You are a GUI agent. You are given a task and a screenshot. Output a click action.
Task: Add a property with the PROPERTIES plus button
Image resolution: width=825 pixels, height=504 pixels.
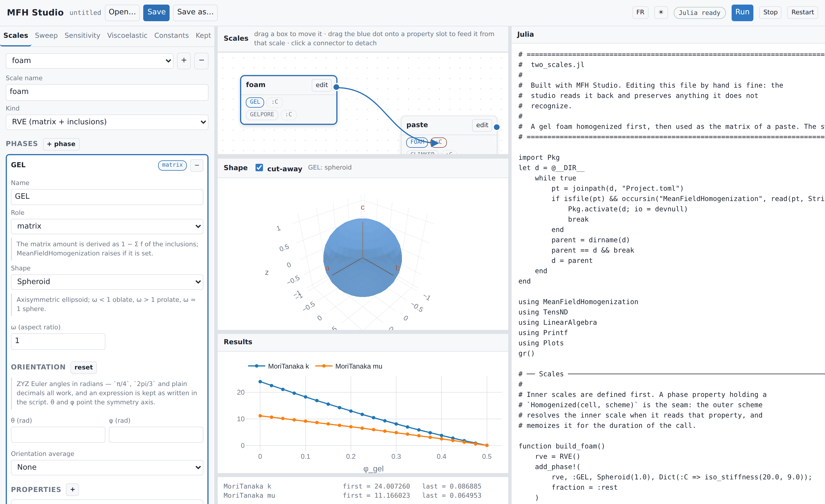pyautogui.click(x=72, y=489)
